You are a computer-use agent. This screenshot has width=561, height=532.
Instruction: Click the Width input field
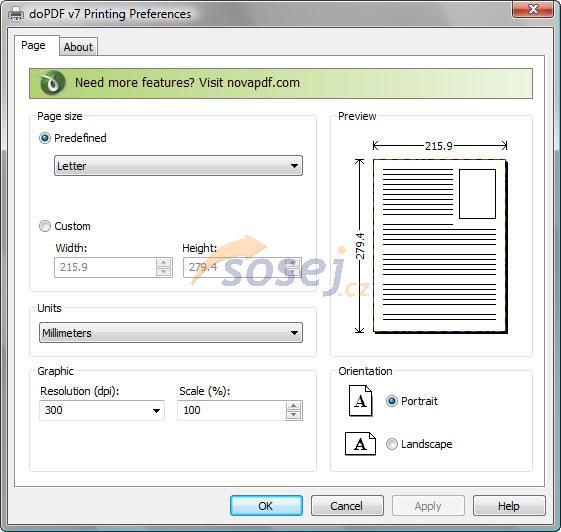click(x=105, y=267)
